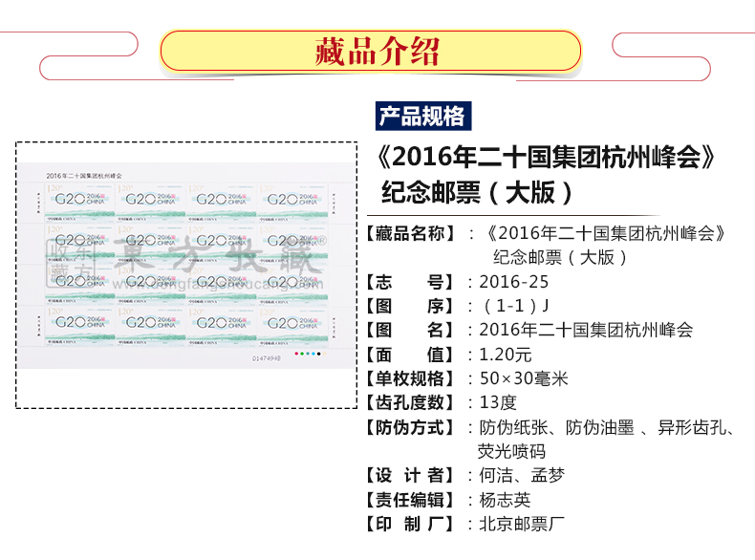Click the top-right G20 stamp on the sheet

tap(294, 199)
